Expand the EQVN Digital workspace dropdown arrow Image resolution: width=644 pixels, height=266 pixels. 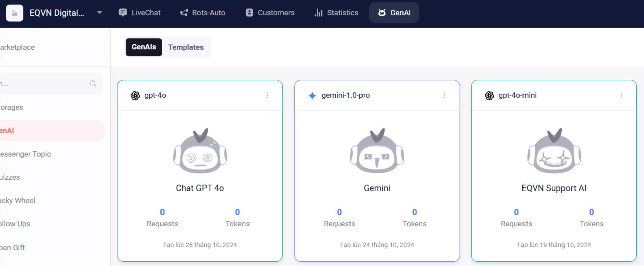(x=100, y=13)
